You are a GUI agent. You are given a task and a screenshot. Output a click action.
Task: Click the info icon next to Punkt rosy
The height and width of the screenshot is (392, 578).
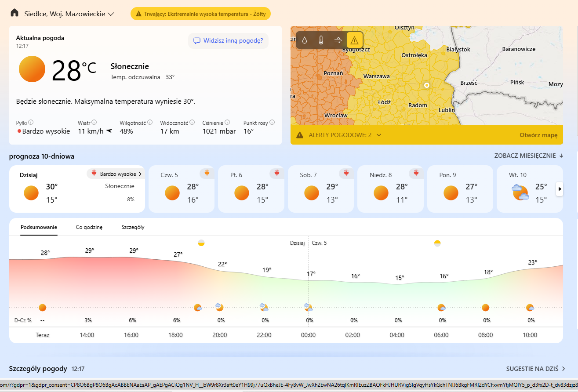(272, 123)
